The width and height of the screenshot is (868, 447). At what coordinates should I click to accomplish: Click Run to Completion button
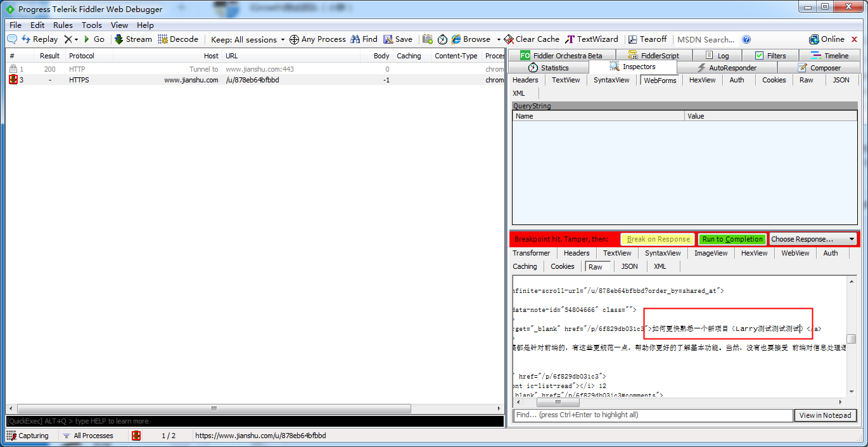[x=732, y=239]
